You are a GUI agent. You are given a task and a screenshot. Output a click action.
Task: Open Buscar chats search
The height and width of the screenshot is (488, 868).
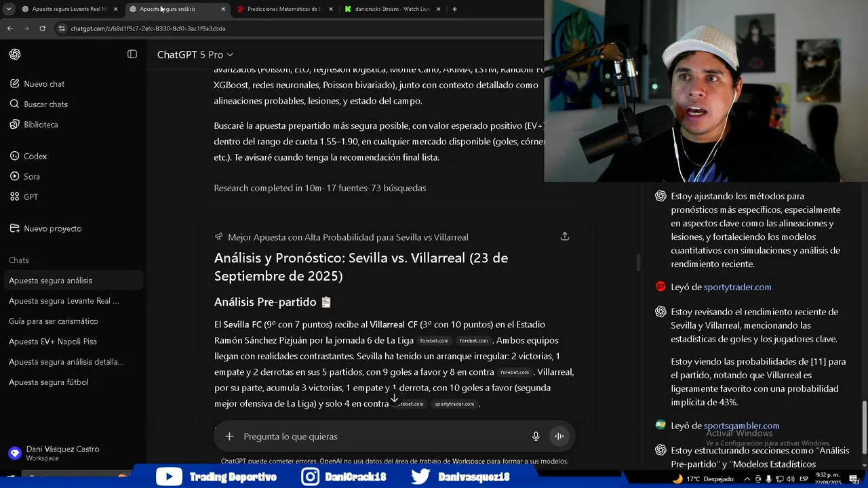tap(45, 104)
